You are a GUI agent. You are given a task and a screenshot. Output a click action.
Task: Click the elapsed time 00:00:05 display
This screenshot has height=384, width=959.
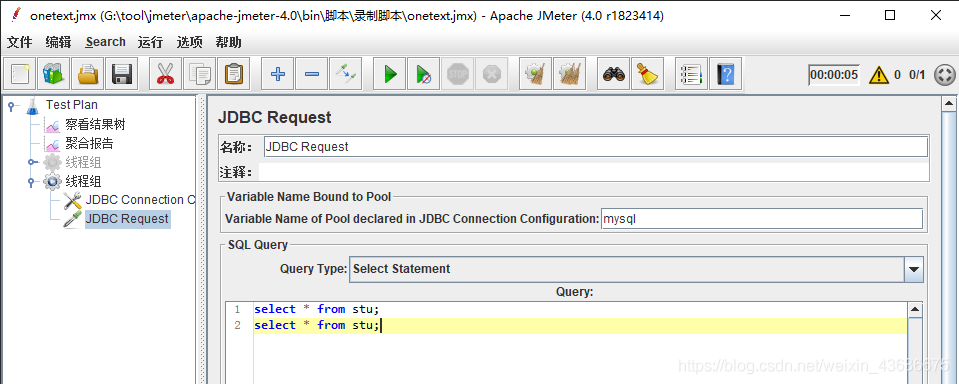tap(834, 75)
